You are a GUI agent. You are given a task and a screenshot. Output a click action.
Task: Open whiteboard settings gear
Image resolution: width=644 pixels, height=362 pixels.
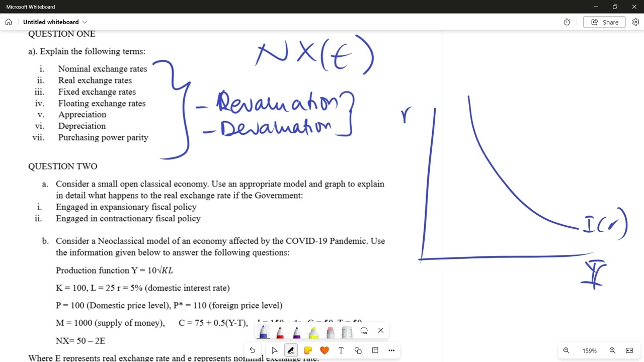click(636, 22)
